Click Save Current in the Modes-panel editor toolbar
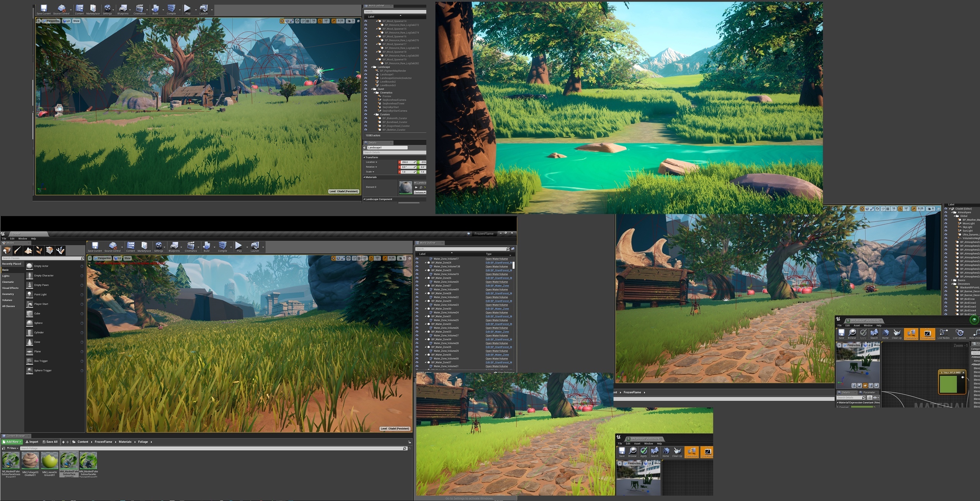980x501 pixels. [95, 247]
